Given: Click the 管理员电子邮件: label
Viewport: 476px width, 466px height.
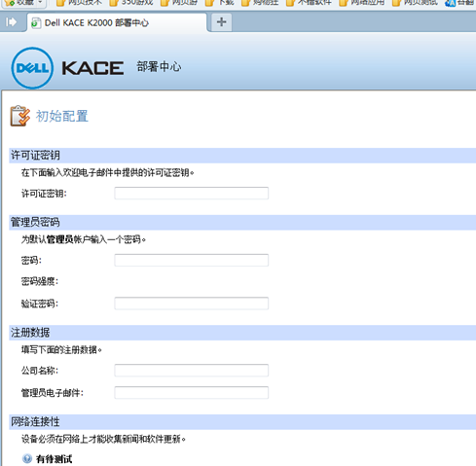Looking at the screenshot, I should click(x=53, y=393).
